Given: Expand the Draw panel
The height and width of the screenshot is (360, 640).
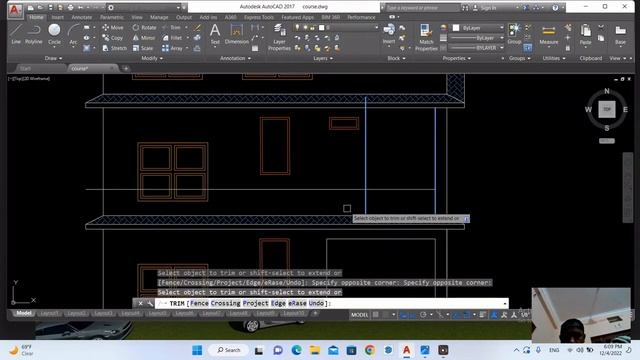Looking at the screenshot, I should point(53,58).
